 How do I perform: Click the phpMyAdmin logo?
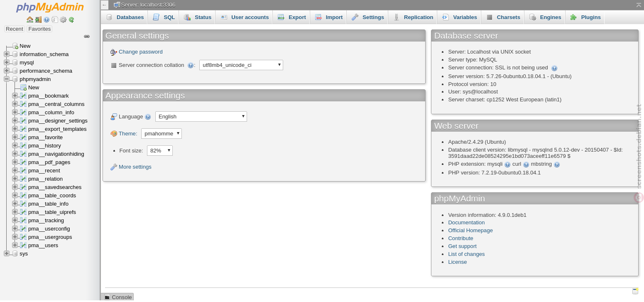[x=50, y=7]
